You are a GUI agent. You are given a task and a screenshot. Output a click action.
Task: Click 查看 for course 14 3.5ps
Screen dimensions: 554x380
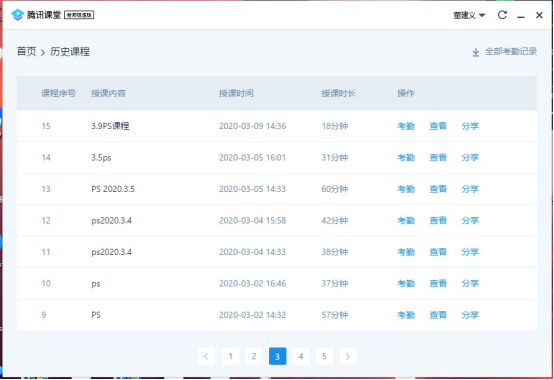coord(438,158)
